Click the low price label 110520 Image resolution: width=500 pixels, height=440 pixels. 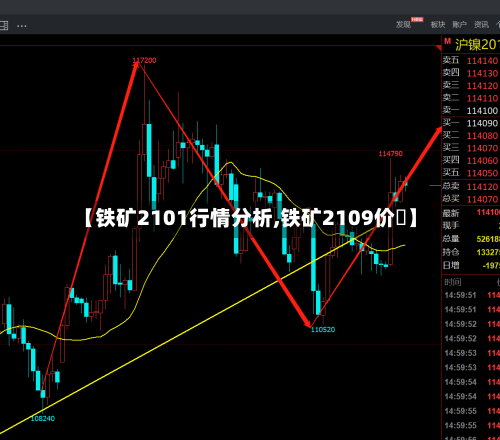323,330
